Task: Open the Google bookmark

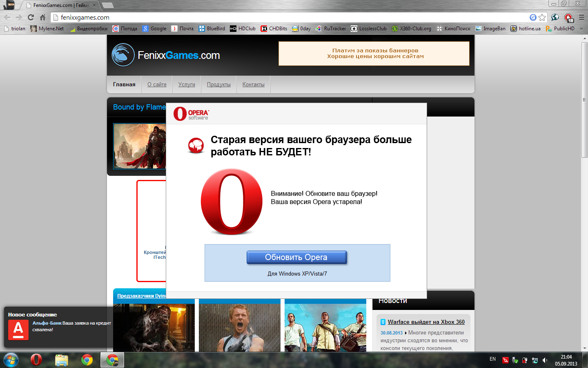Action: tap(154, 29)
